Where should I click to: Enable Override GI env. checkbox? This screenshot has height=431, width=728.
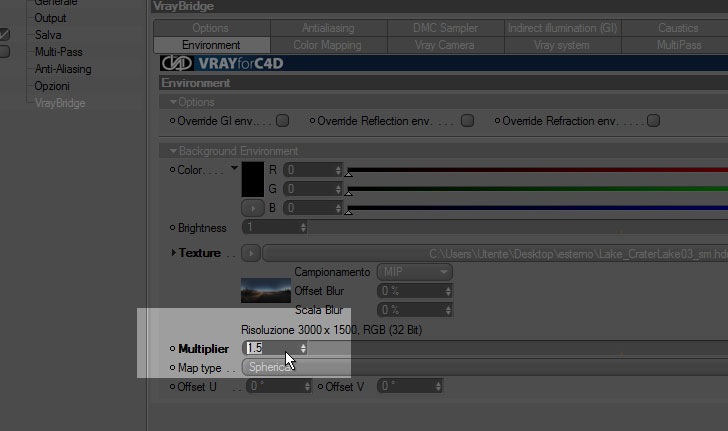coord(282,121)
